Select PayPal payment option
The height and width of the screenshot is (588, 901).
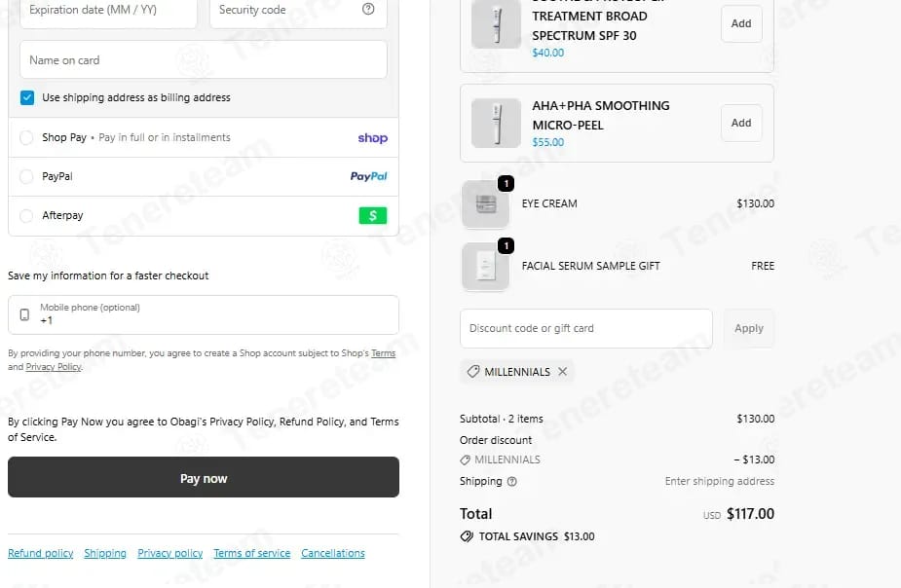coord(26,176)
